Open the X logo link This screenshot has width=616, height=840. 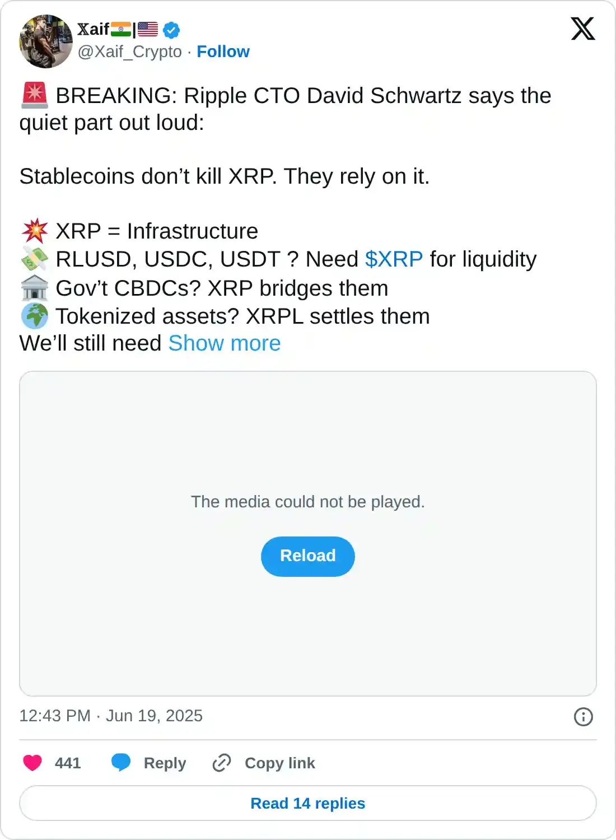click(x=582, y=29)
